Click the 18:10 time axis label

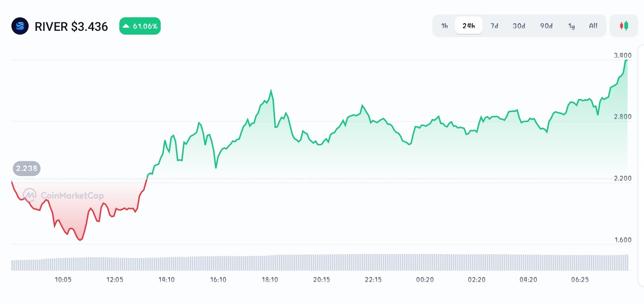click(x=270, y=280)
